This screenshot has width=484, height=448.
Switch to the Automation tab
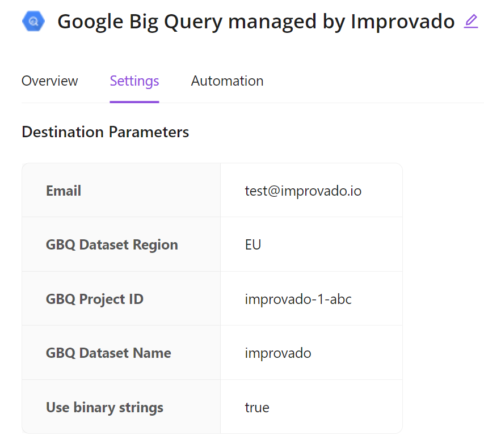[x=227, y=81]
